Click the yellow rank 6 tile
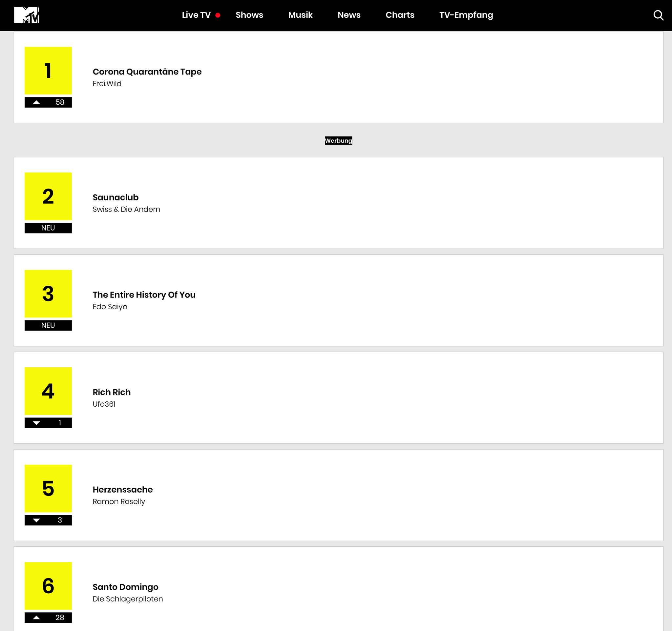Image resolution: width=672 pixels, height=631 pixels. click(48, 585)
